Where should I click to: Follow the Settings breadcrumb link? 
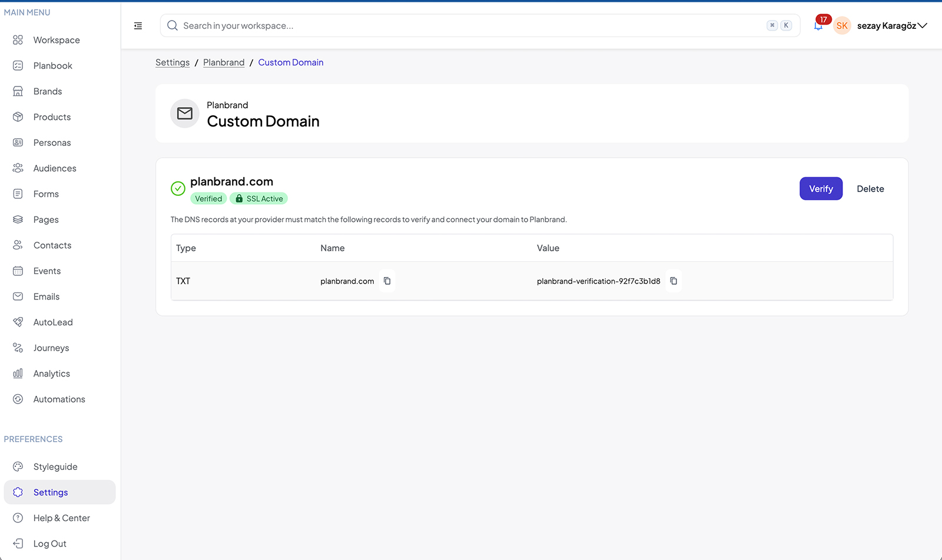[173, 62]
